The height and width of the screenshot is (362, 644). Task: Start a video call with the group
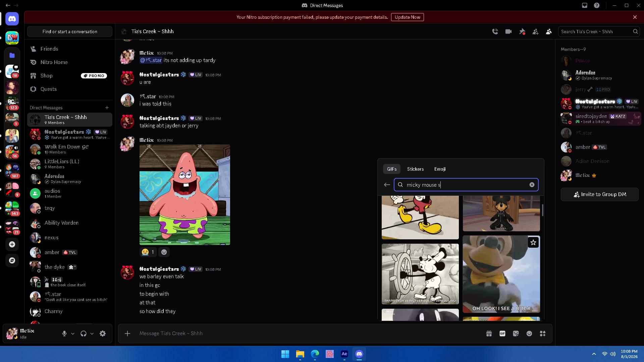(508, 32)
